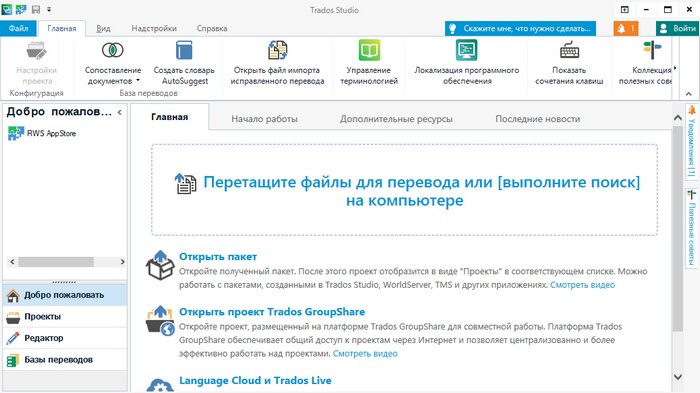Click Открыть проект Trados GroupShare link

[272, 312]
